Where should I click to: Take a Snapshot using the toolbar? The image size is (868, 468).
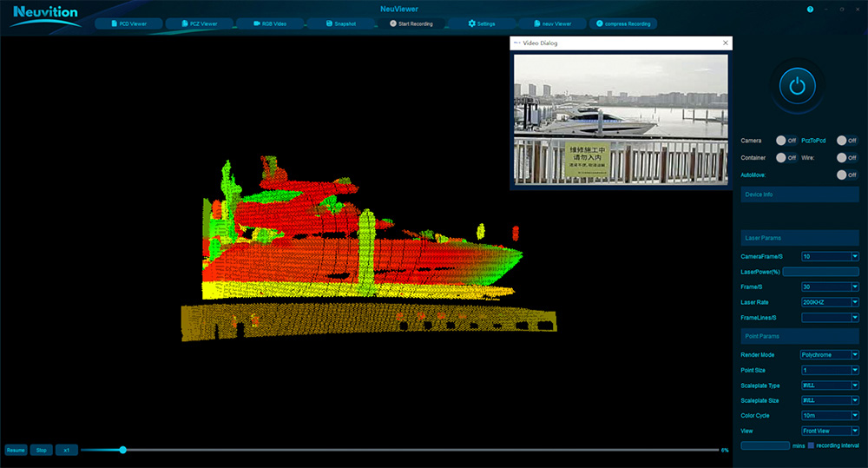pos(341,23)
